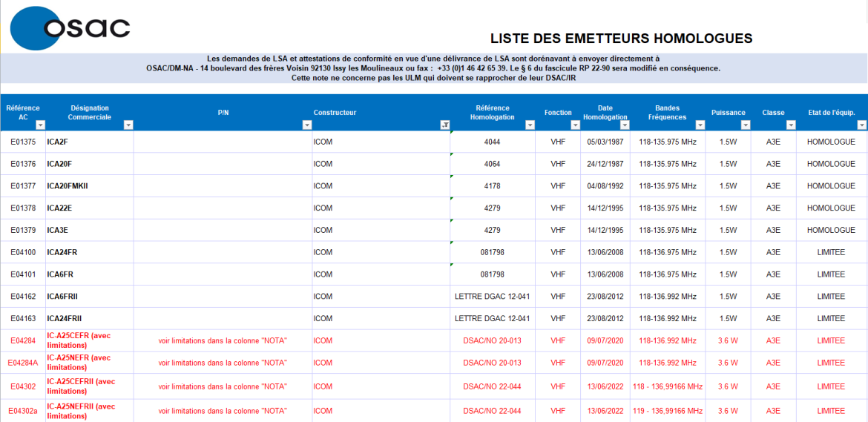Select HOMOLOGUE state in the ICA2F row
868x422 pixels.
click(831, 142)
